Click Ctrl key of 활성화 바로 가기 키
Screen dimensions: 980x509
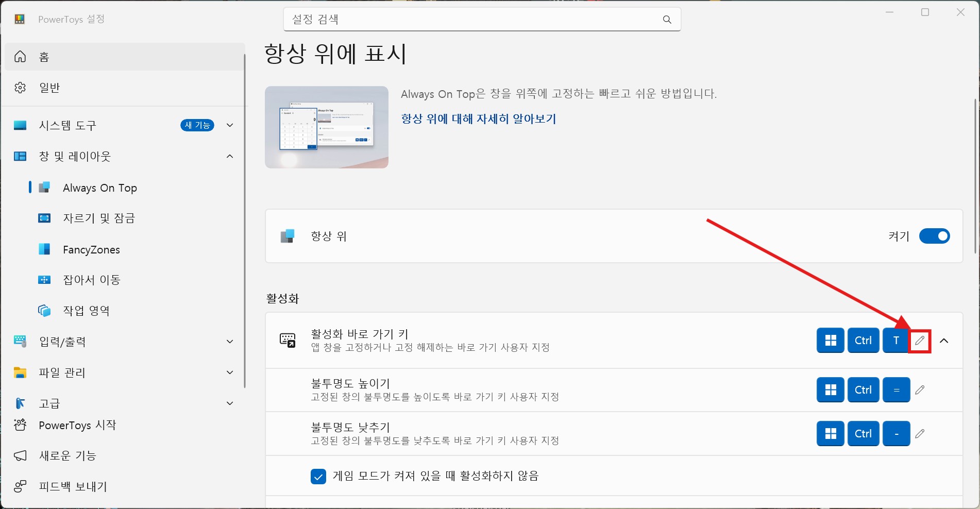click(x=864, y=341)
